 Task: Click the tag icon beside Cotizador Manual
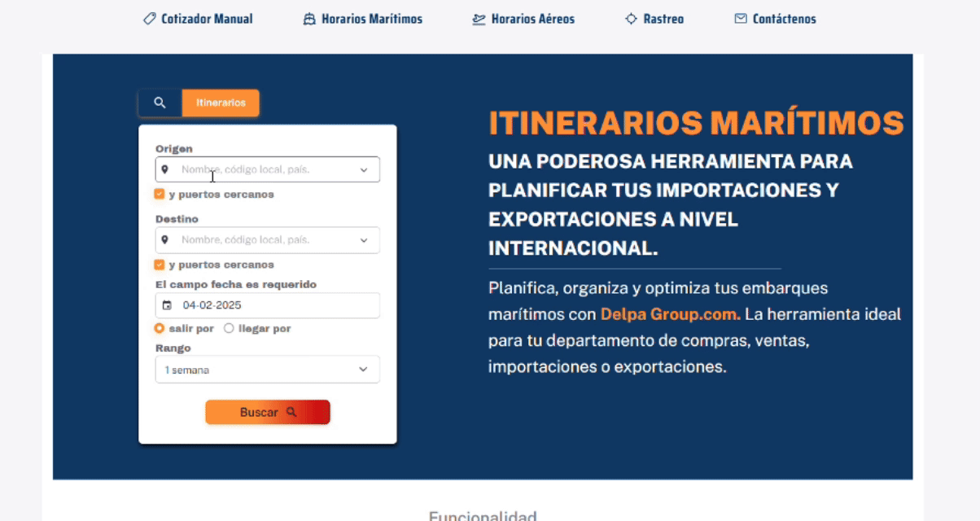pyautogui.click(x=149, y=19)
